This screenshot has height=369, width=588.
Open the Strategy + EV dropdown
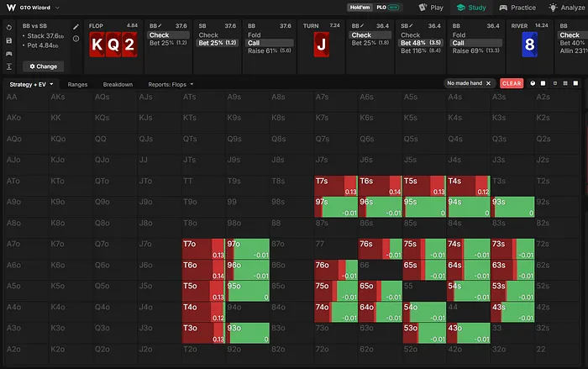tap(32, 84)
